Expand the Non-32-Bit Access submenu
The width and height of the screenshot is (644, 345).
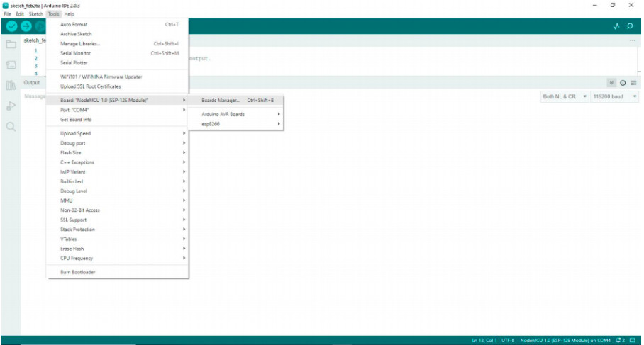[x=118, y=210]
